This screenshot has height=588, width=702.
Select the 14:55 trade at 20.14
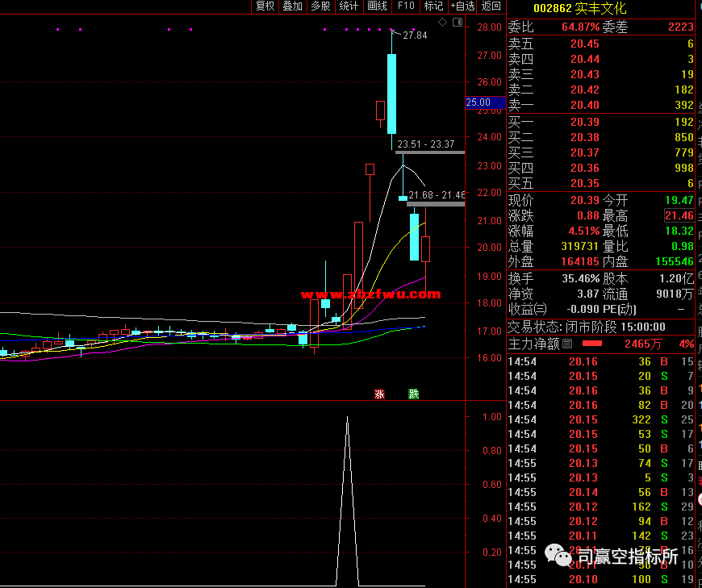[600, 492]
